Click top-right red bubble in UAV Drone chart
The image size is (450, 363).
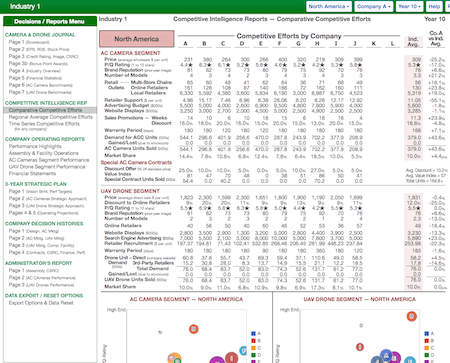click(x=412, y=316)
